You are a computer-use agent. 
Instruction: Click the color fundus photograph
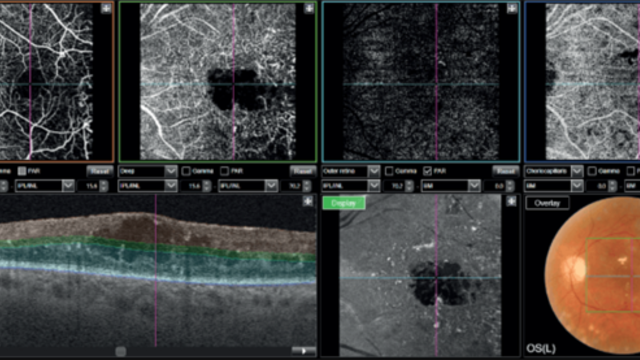point(592,275)
